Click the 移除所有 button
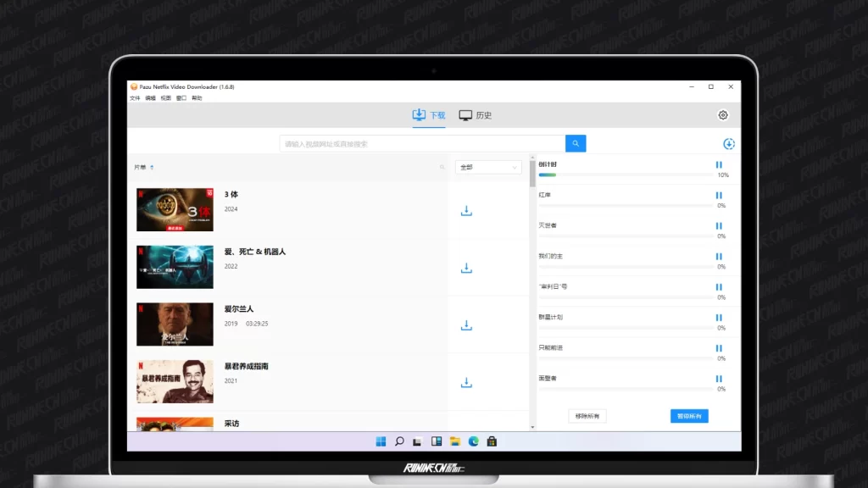 [587, 416]
